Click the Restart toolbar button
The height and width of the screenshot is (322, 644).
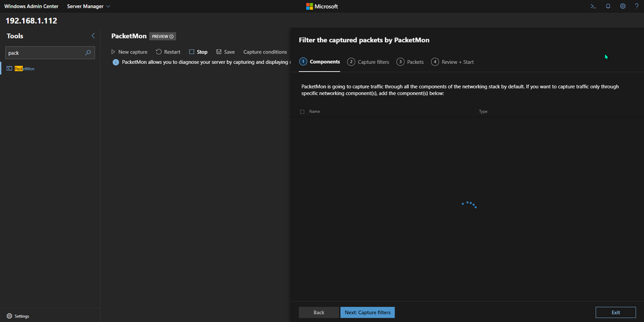168,52
